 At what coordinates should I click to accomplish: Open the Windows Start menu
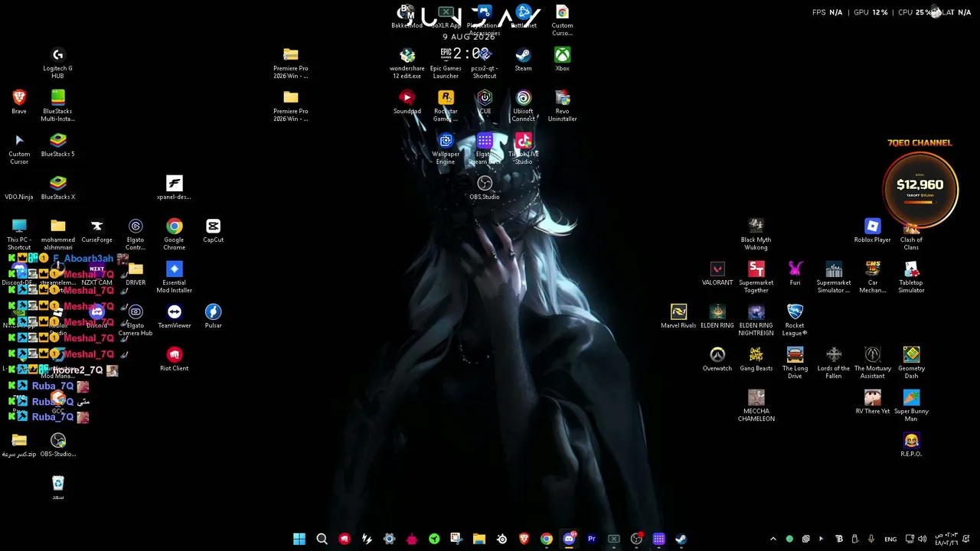point(299,539)
